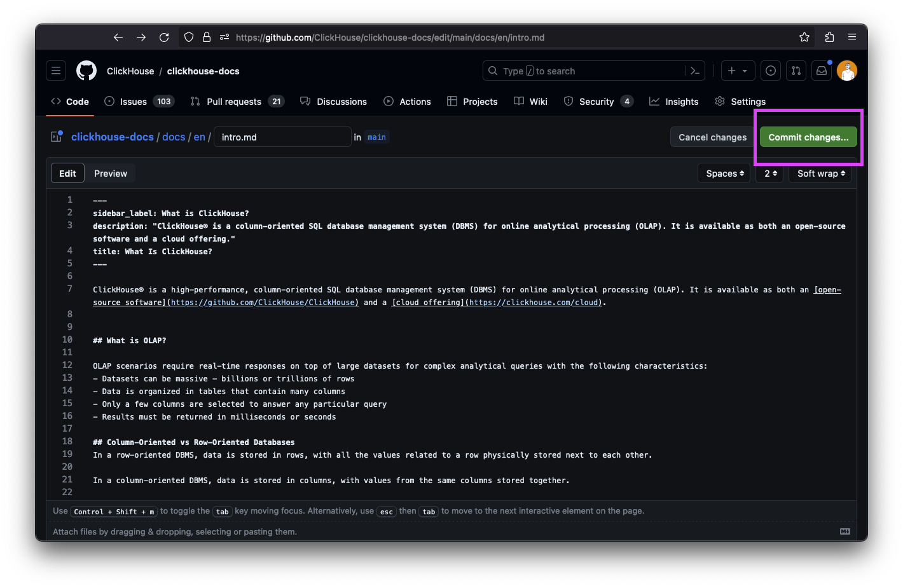The width and height of the screenshot is (903, 588).
Task: Bookmark this page with the star icon
Action: (x=804, y=38)
